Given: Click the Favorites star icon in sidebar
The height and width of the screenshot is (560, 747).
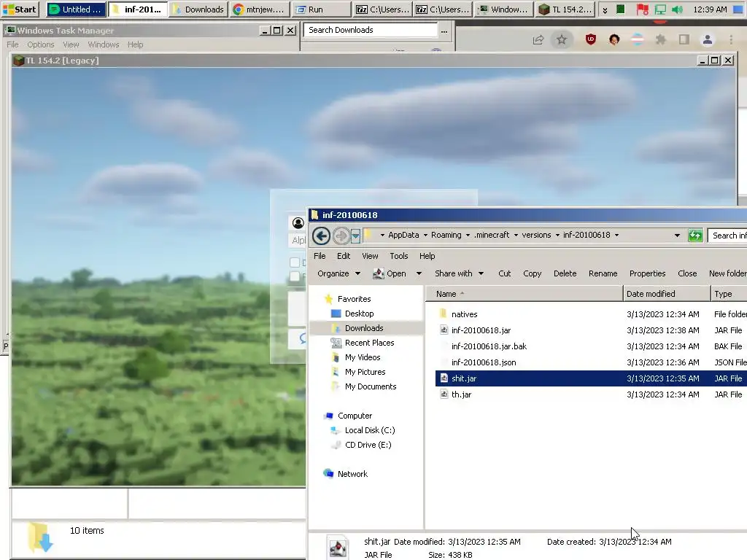Looking at the screenshot, I should 328,299.
